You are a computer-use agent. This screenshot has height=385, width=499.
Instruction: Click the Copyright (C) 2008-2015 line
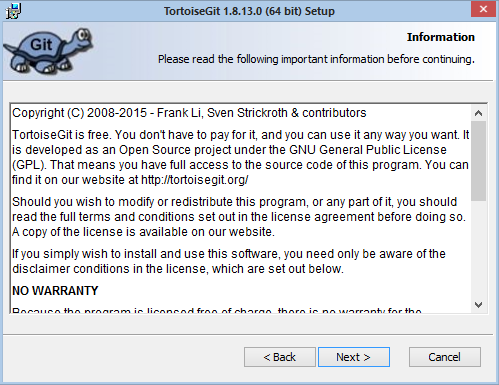(189, 113)
